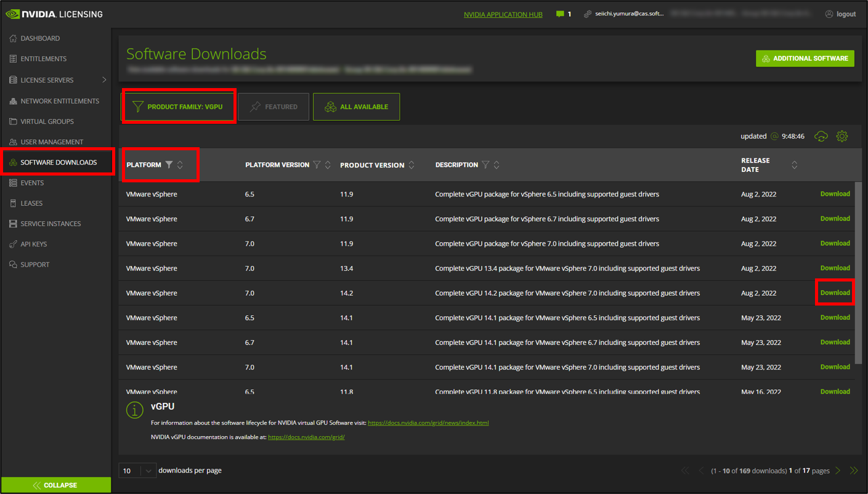The image size is (868, 494).
Task: Click the Service Instances sidebar icon
Action: coord(13,224)
